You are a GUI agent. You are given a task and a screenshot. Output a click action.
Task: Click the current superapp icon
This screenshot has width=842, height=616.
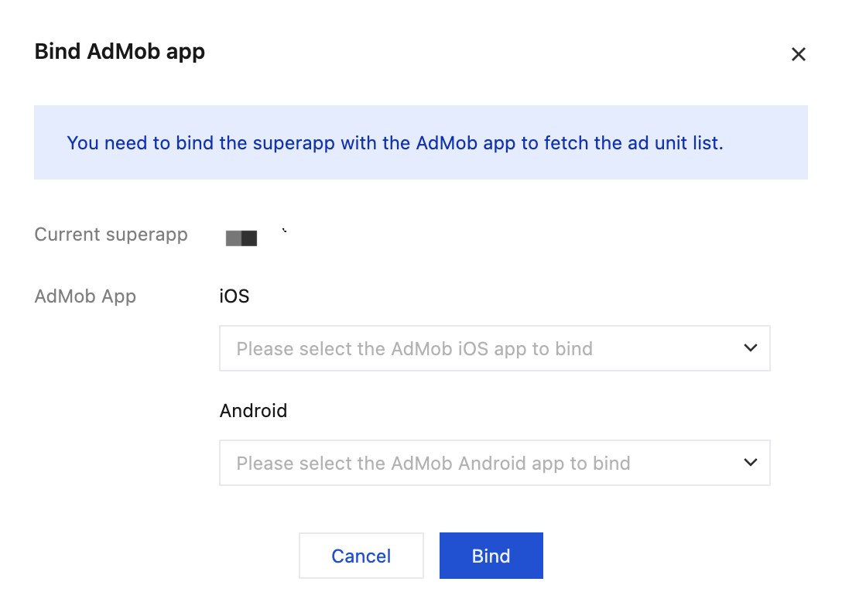(241, 238)
